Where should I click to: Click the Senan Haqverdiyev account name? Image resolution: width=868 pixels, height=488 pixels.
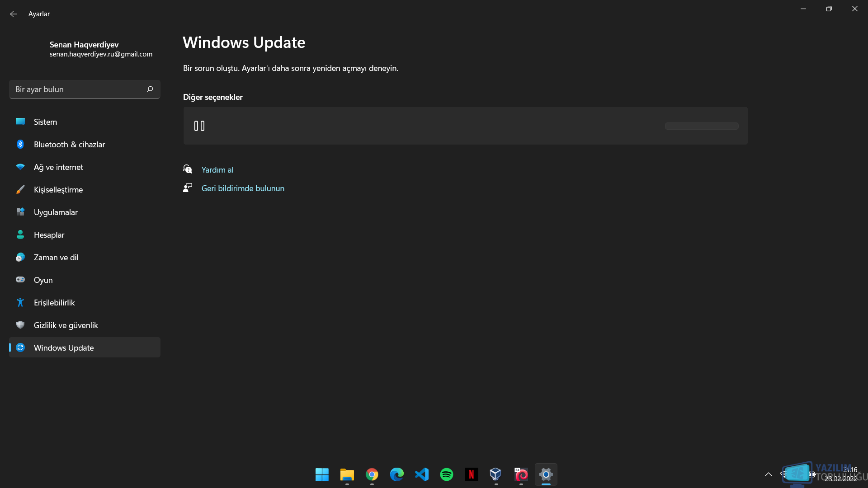tap(84, 44)
